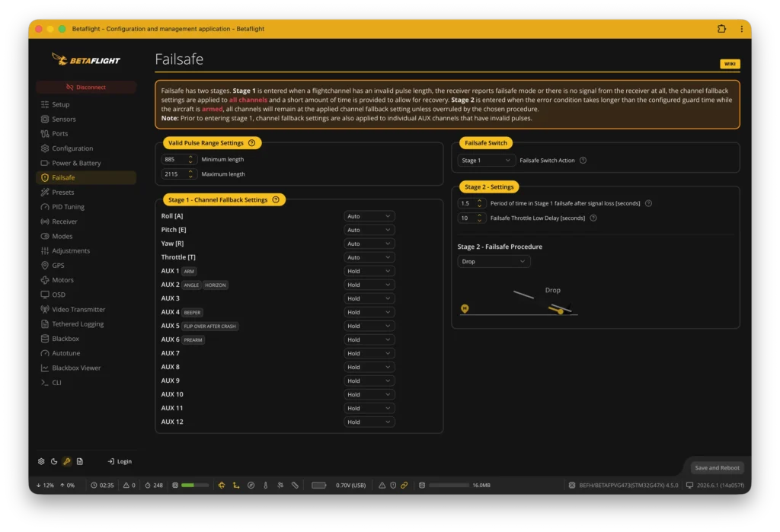
Task: Click the gyro sensor status icon
Action: [222, 486]
